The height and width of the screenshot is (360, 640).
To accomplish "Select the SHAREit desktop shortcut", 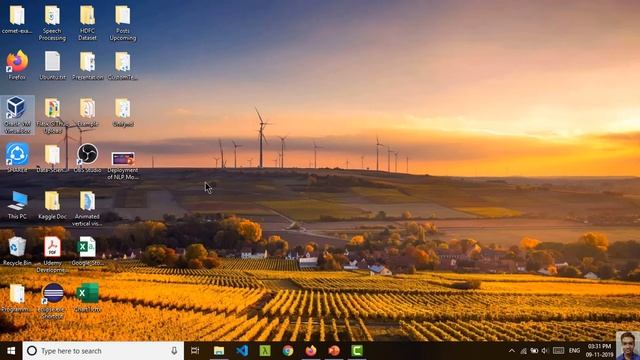I will click(17, 158).
